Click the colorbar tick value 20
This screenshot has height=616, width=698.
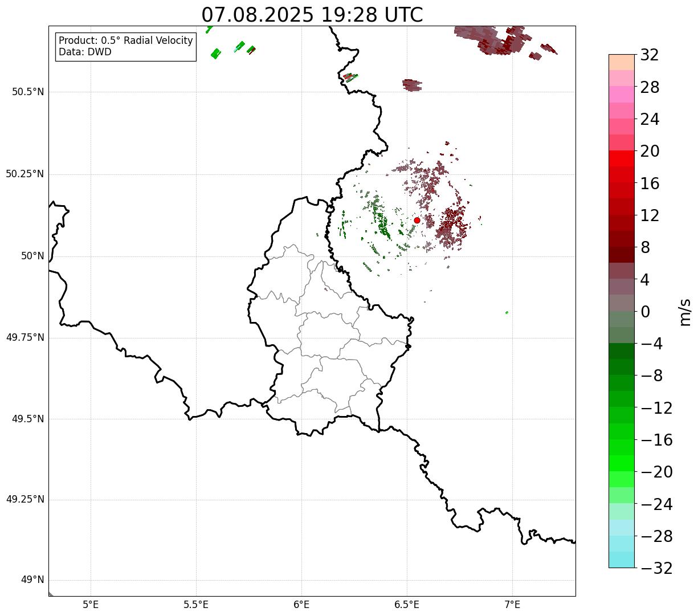click(650, 152)
